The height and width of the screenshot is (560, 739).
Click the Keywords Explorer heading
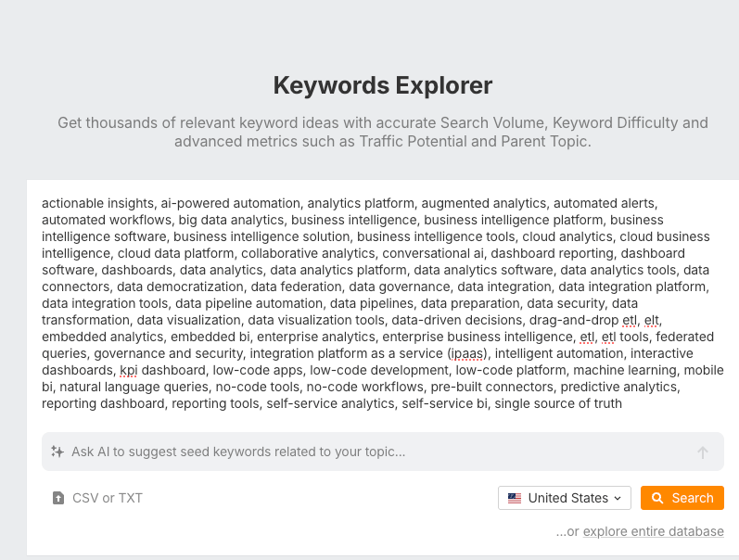coord(382,86)
